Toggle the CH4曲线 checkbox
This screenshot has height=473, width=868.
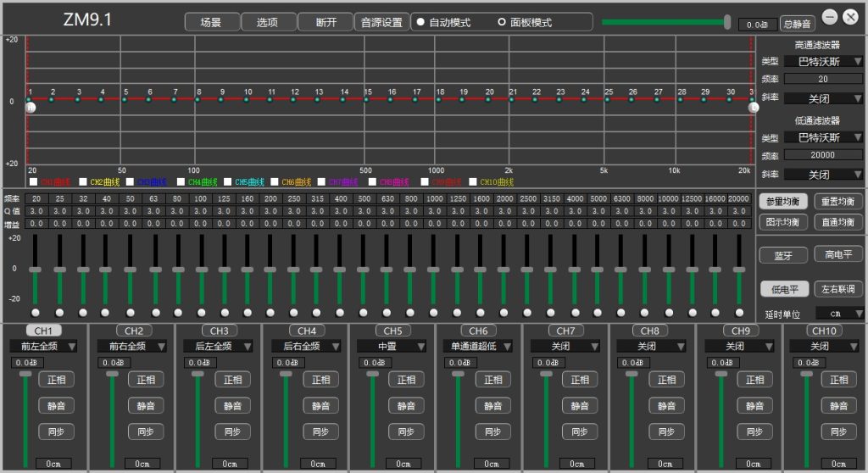pyautogui.click(x=181, y=181)
